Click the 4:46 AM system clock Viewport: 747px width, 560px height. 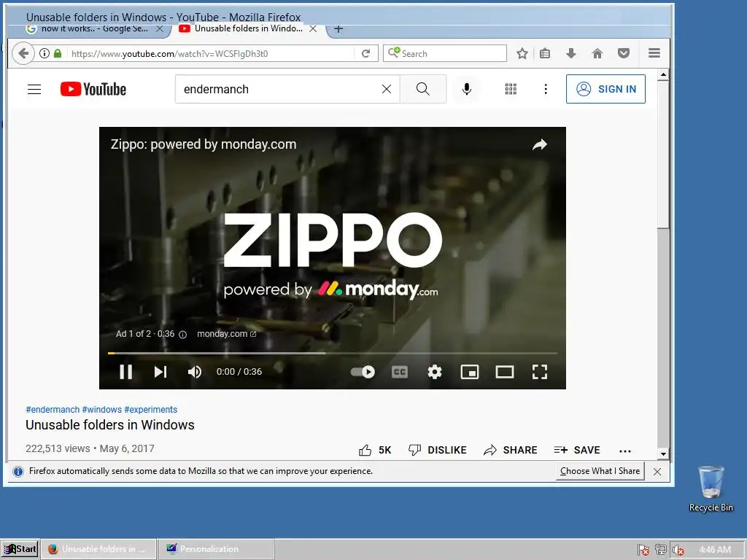[x=715, y=550]
